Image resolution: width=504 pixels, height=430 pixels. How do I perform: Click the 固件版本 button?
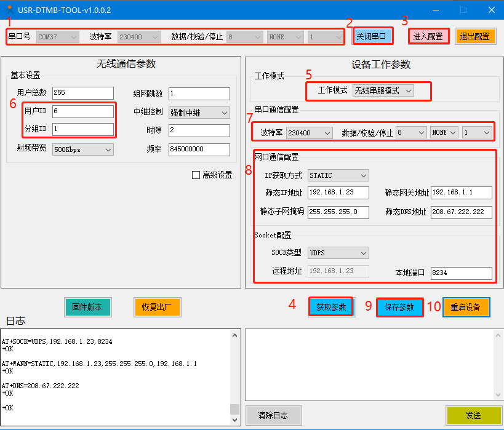tap(87, 307)
